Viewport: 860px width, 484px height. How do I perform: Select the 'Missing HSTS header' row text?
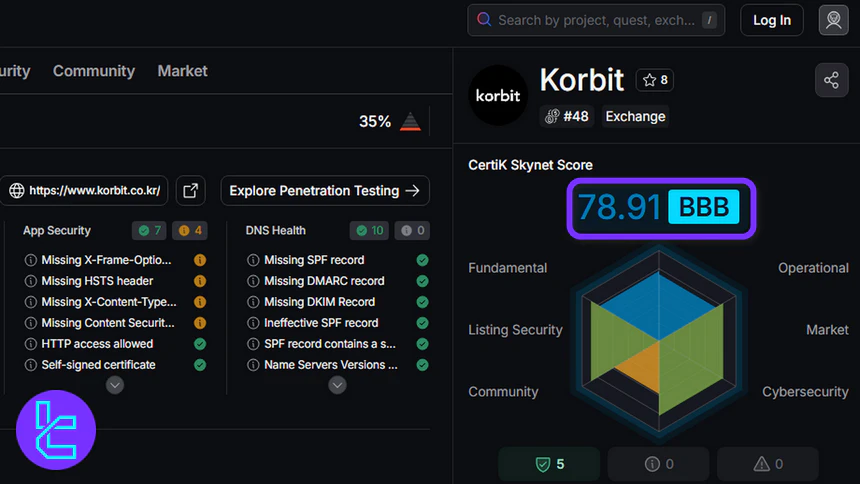pyautogui.click(x=97, y=281)
